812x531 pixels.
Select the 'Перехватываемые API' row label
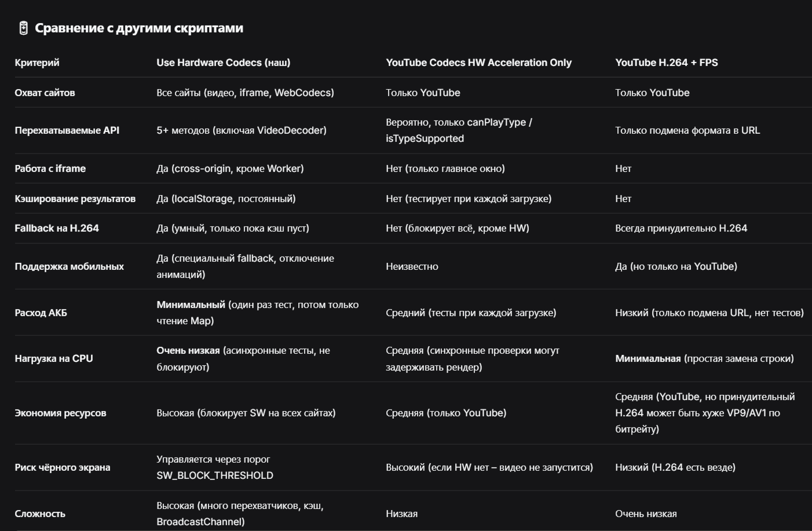(67, 130)
